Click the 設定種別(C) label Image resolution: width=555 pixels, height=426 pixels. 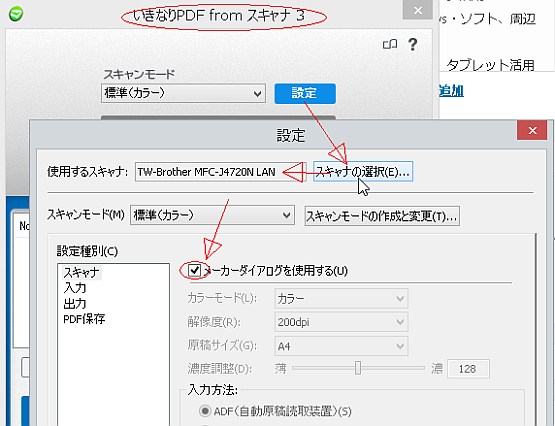pos(87,251)
